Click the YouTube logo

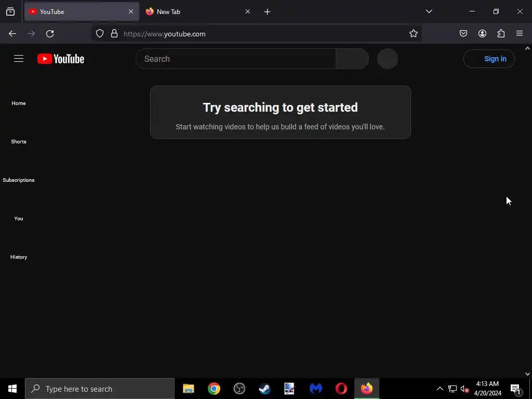(x=61, y=59)
